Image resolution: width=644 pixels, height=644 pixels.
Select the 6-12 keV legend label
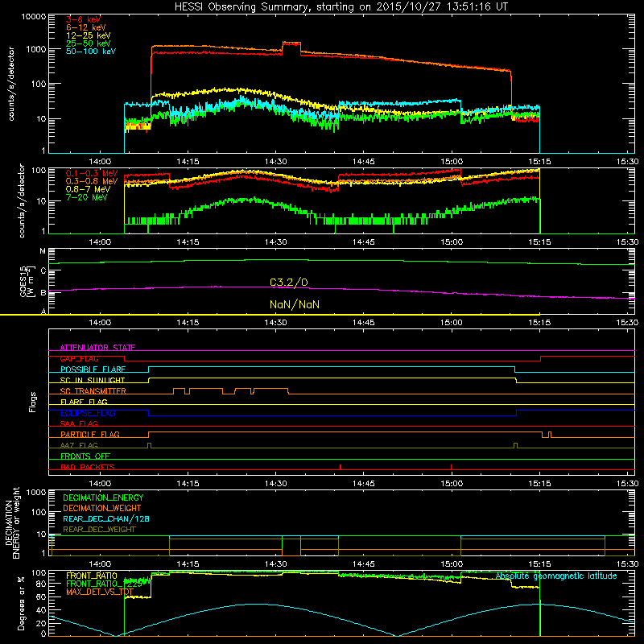tap(86, 27)
